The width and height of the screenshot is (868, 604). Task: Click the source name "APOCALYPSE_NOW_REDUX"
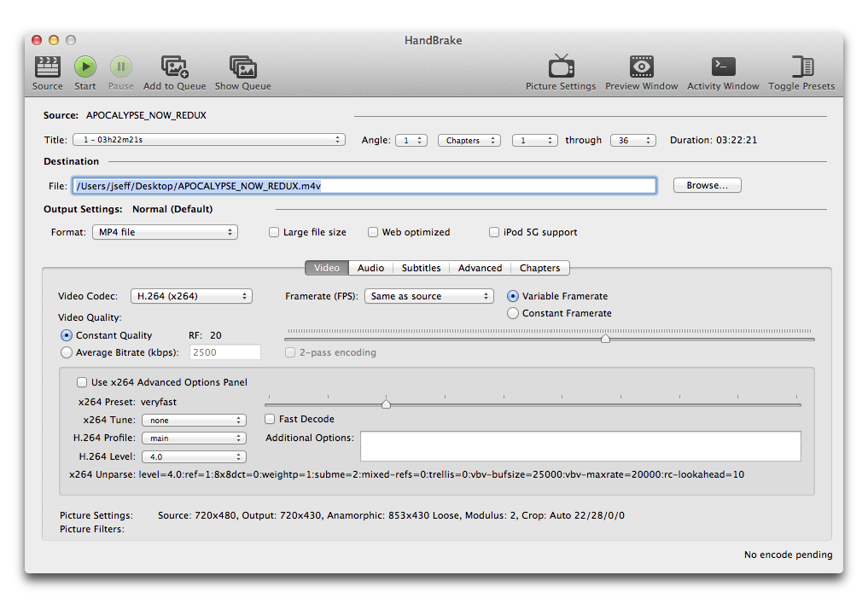[x=146, y=116]
